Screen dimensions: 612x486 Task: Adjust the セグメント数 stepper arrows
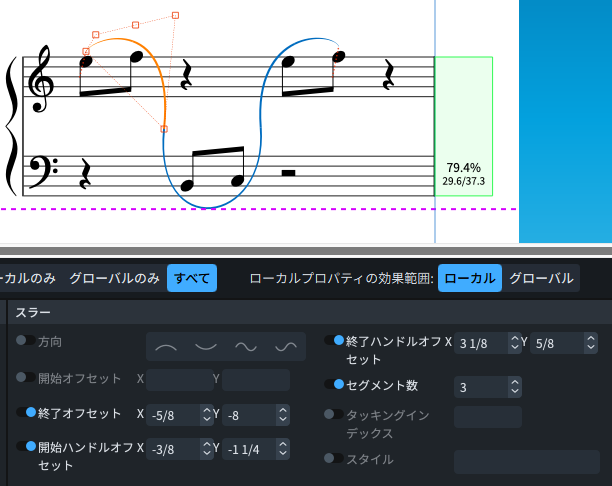(514, 387)
